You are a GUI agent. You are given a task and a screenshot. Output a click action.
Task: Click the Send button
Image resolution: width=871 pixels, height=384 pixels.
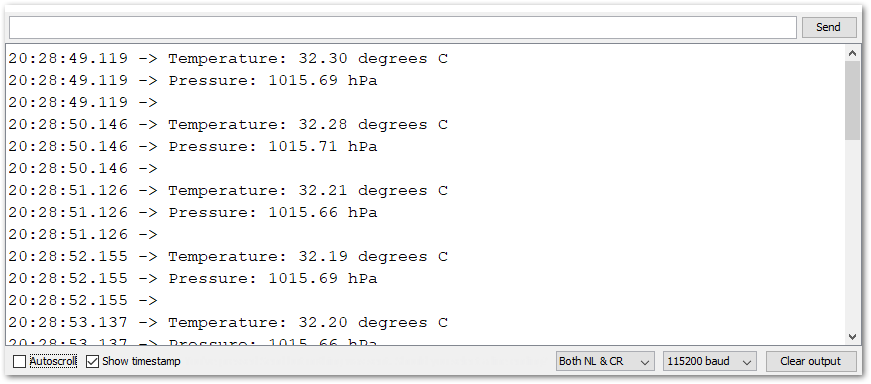click(x=829, y=27)
